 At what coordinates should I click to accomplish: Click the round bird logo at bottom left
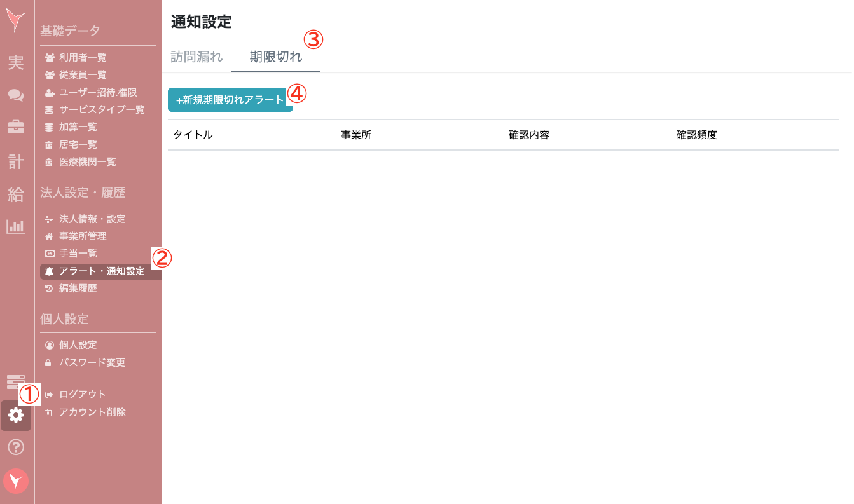(x=16, y=481)
